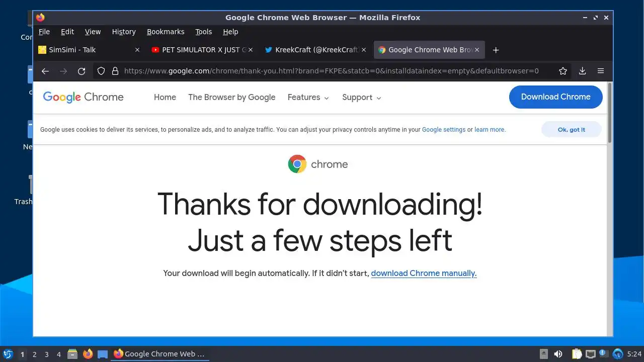Open the Tools menu
This screenshot has height=362, width=644.
[x=203, y=32]
